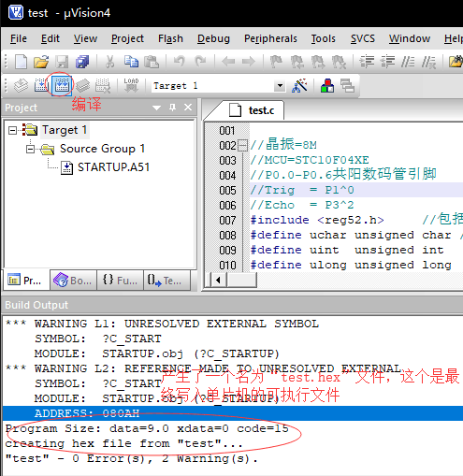Click the Save floppy disk icon
The width and height of the screenshot is (463, 476).
click(62, 62)
